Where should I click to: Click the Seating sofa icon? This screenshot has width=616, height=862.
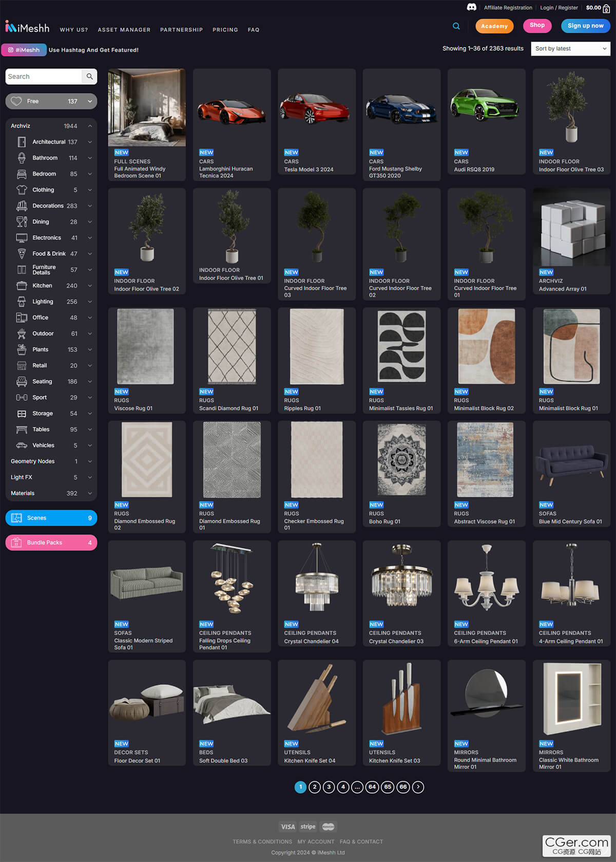click(22, 382)
